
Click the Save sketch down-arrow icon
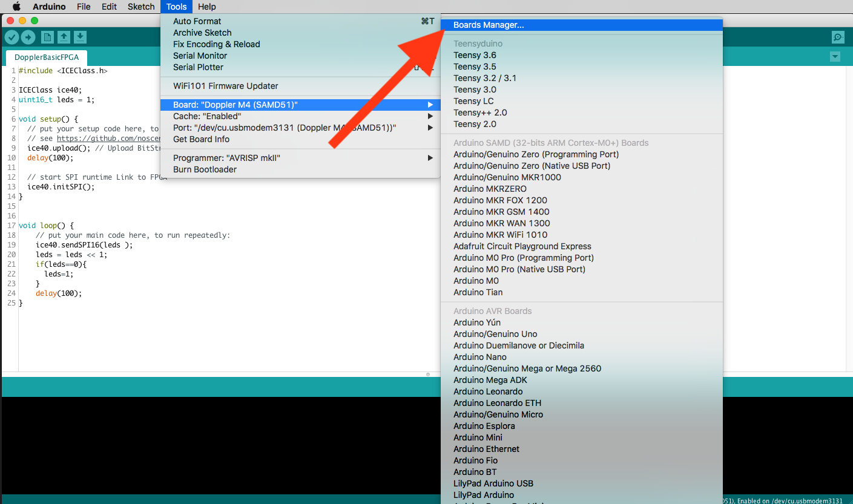click(x=80, y=38)
